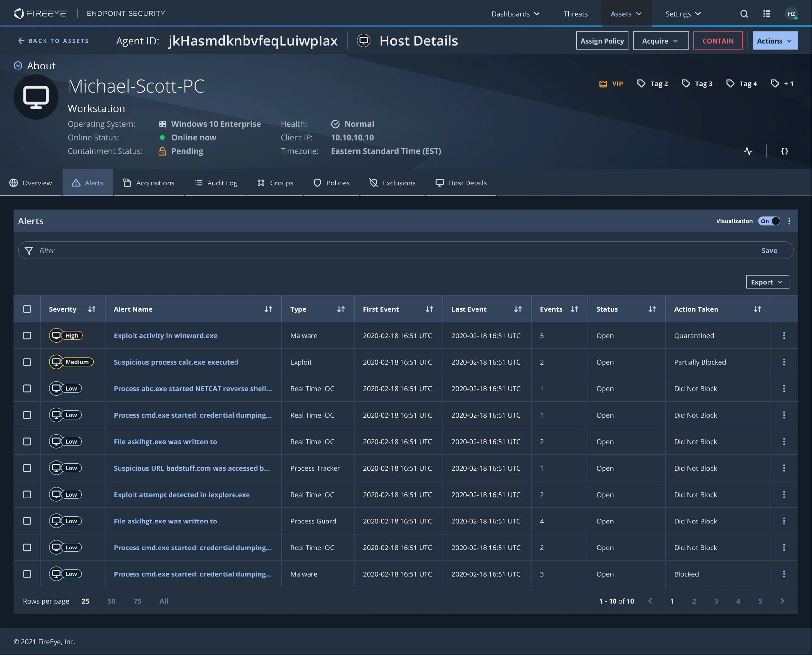Select checkbox for calc.exe alert row

27,362
